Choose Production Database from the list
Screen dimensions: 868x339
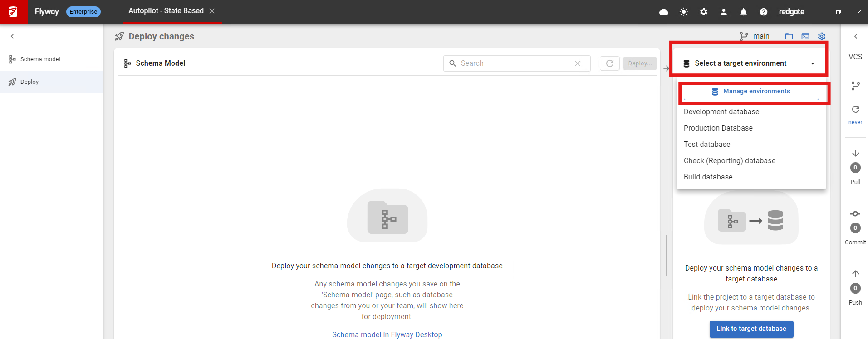(x=718, y=128)
